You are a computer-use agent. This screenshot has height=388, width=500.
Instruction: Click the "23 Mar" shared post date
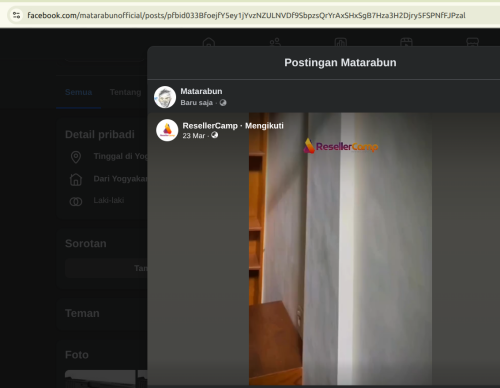194,136
